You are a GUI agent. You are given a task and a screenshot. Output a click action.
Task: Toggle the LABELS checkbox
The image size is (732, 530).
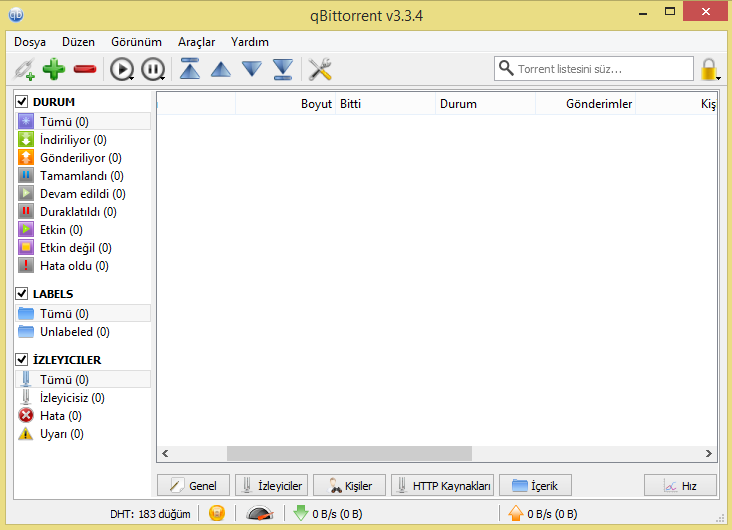pos(22,293)
